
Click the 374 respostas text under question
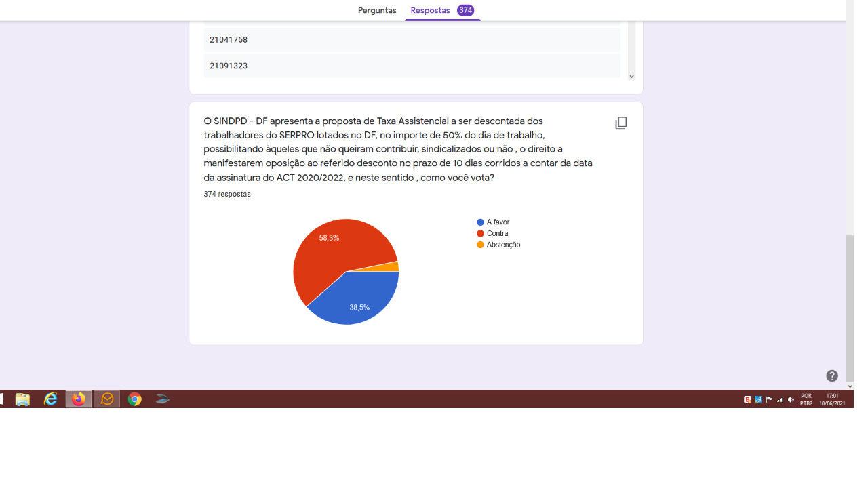pyautogui.click(x=227, y=195)
